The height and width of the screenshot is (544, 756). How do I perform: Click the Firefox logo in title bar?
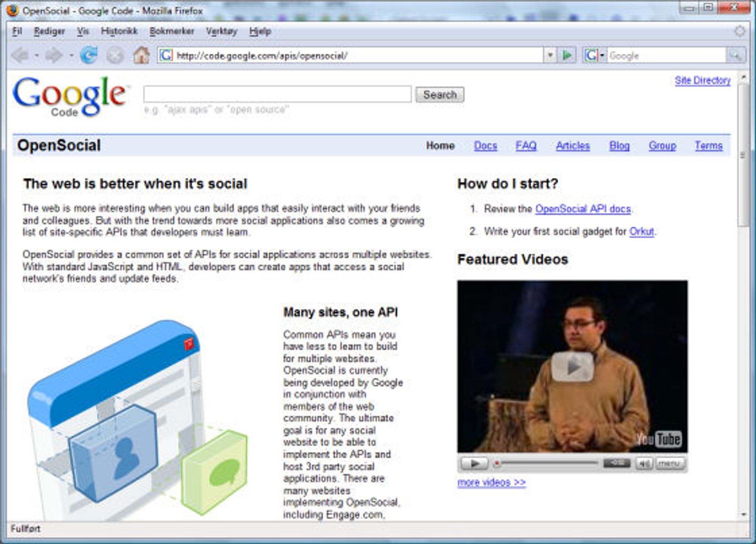click(x=12, y=10)
